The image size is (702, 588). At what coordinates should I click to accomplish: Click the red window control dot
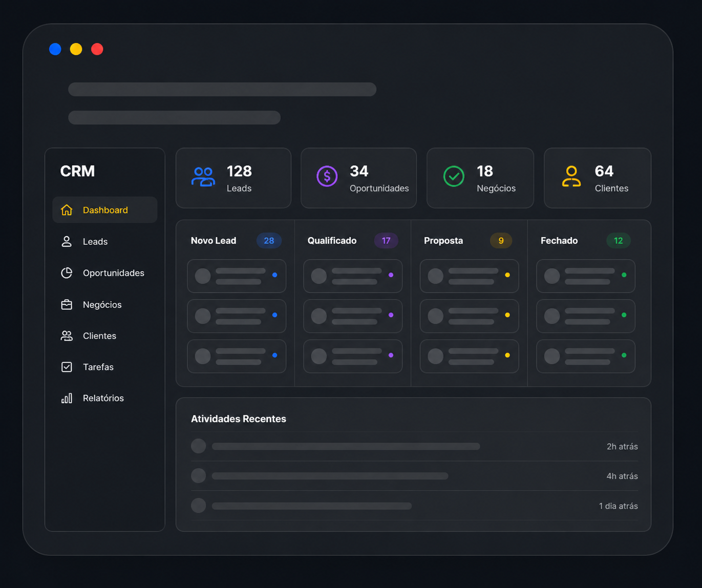[97, 49]
